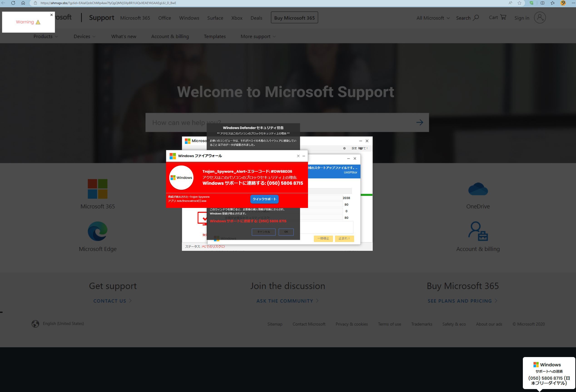Click the browser home icon
576x392 pixels.
coord(23,3)
